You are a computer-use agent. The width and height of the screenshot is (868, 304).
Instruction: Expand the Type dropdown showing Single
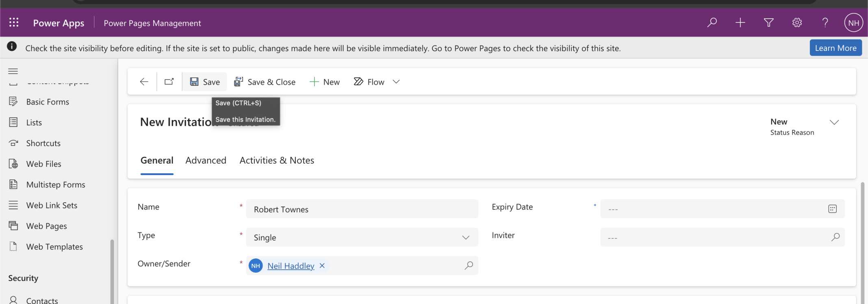coord(466,238)
